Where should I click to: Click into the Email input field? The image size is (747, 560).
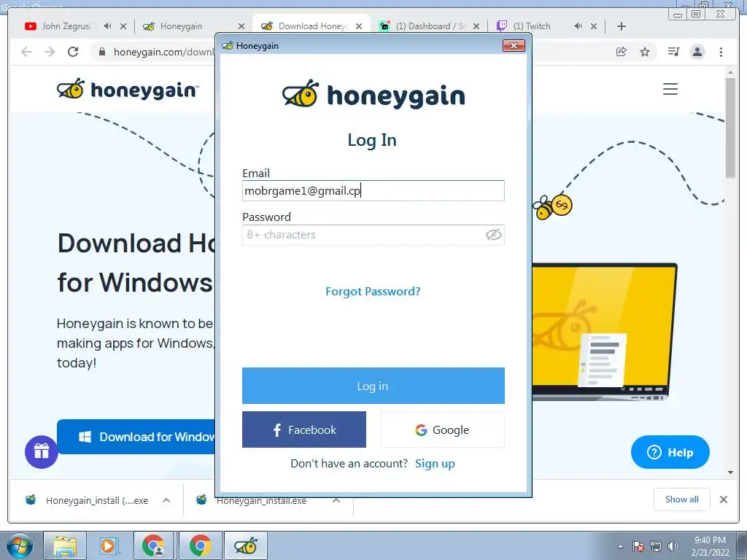pyautogui.click(x=373, y=190)
